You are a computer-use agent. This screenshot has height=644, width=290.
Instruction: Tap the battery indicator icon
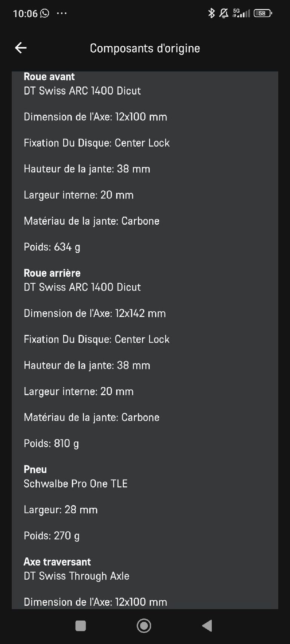click(x=263, y=13)
